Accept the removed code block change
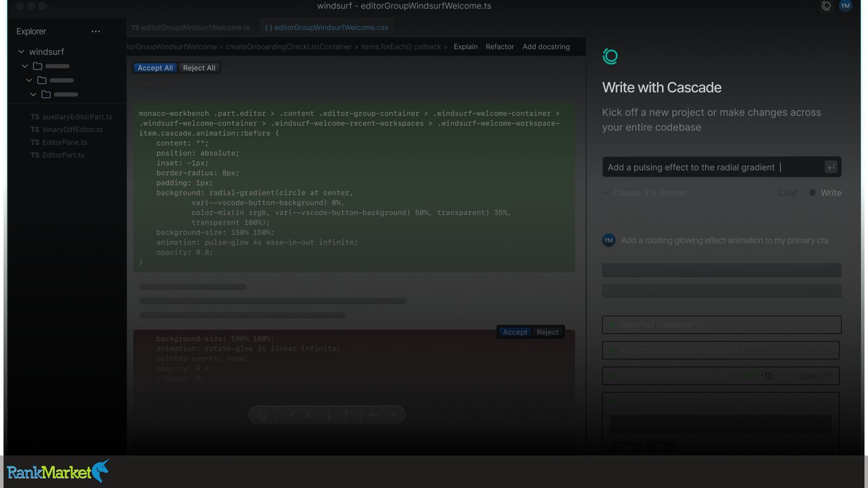The image size is (868, 488). [515, 332]
